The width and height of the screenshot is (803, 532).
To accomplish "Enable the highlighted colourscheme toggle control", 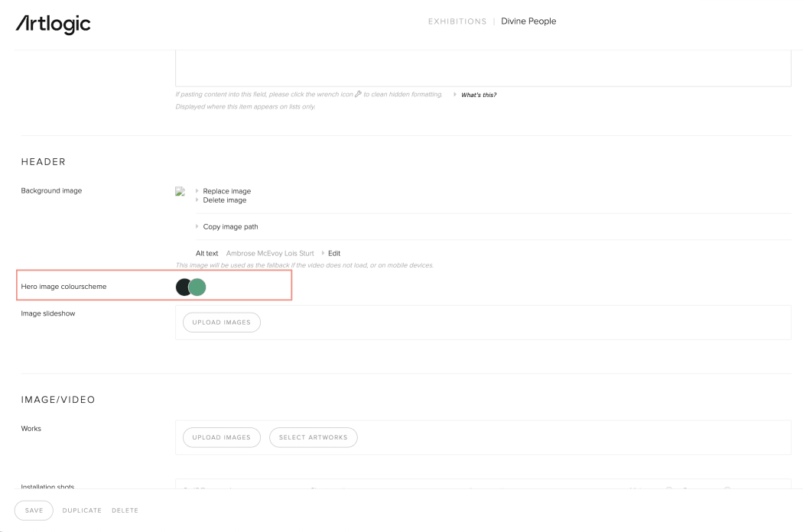I will [190, 287].
